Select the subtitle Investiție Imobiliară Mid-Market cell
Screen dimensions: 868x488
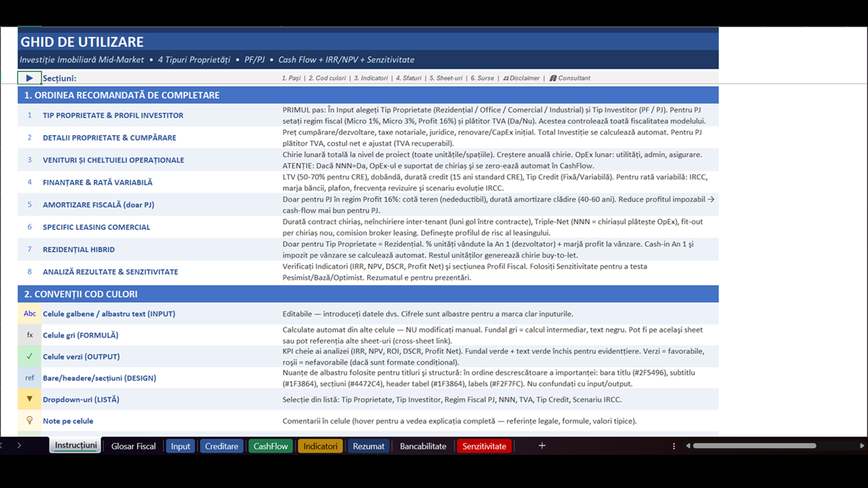pyautogui.click(x=368, y=60)
